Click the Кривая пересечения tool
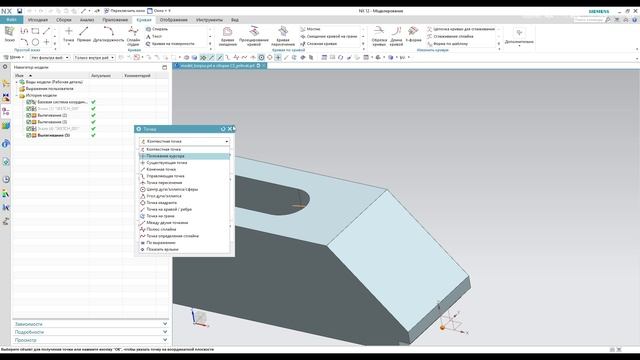Viewport: 640px width, 360px height. coord(283,36)
